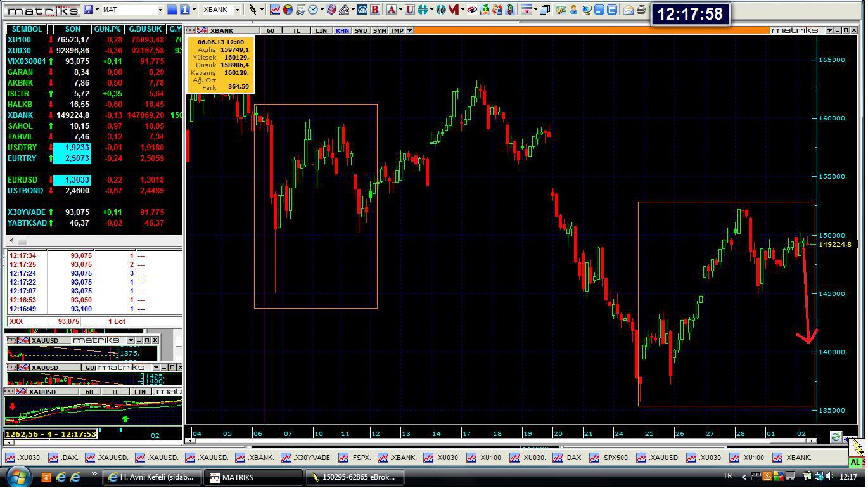Select the GARAN row in the watchlist
The image size is (868, 488).
94,72
